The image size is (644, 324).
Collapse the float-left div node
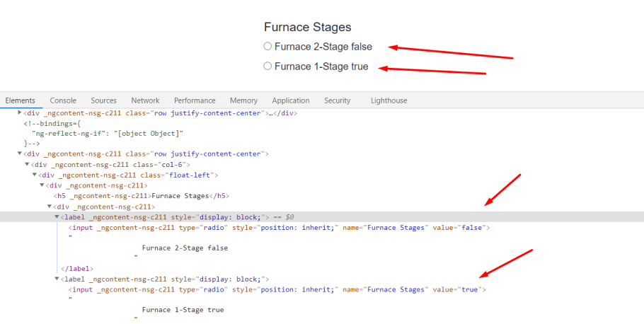pyautogui.click(x=35, y=175)
